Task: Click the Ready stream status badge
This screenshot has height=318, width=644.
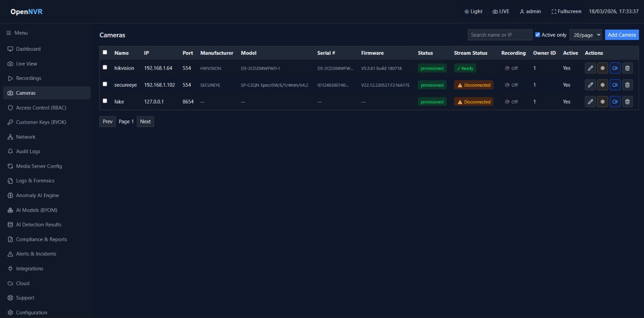Action: coord(465,69)
